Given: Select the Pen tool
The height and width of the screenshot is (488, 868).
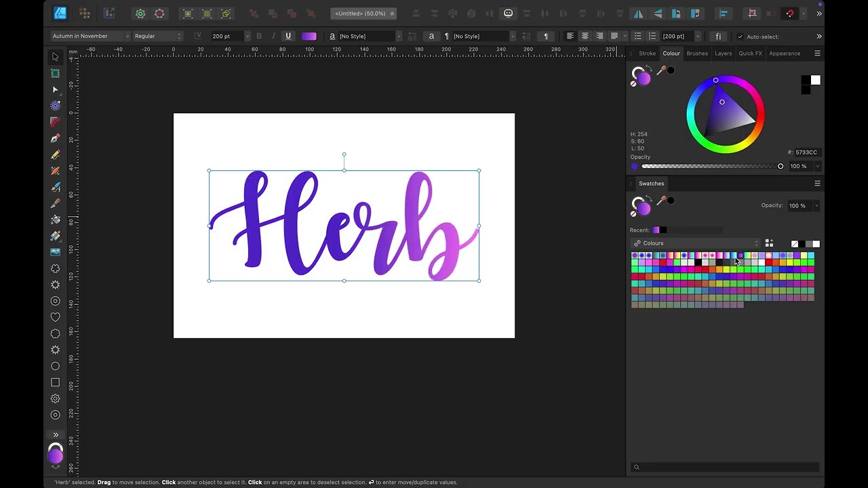Looking at the screenshot, I should [56, 138].
